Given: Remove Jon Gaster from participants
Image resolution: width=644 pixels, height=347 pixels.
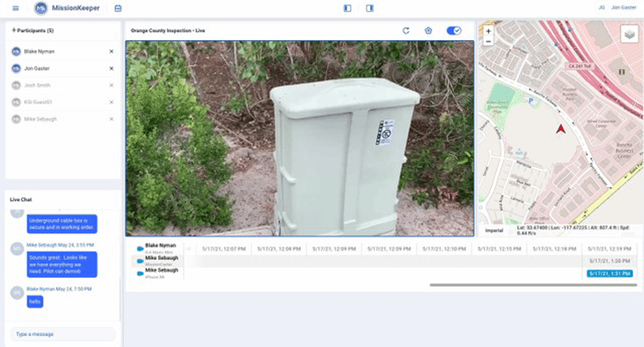Looking at the screenshot, I should click(111, 68).
